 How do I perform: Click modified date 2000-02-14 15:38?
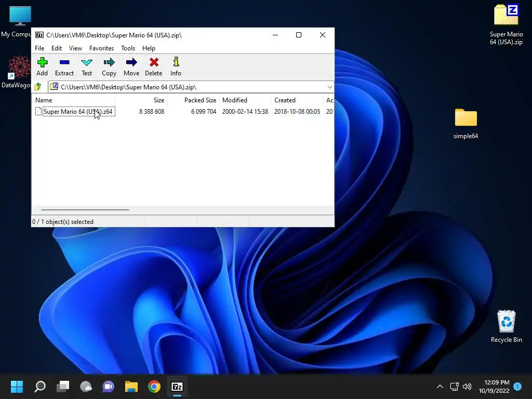[245, 112]
